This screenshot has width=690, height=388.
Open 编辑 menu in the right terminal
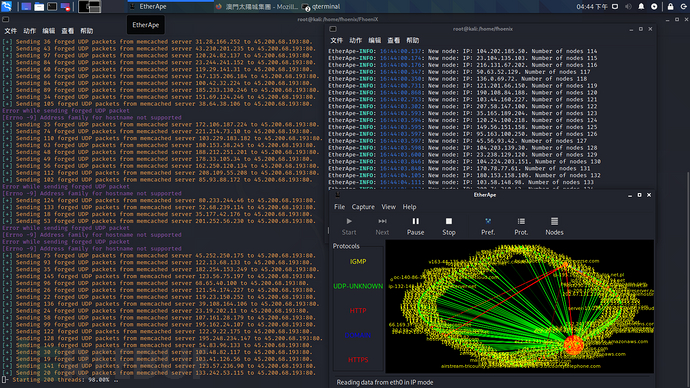click(x=374, y=40)
